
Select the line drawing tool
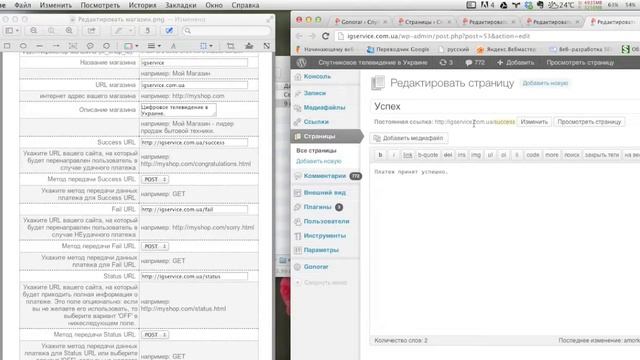(40, 46)
